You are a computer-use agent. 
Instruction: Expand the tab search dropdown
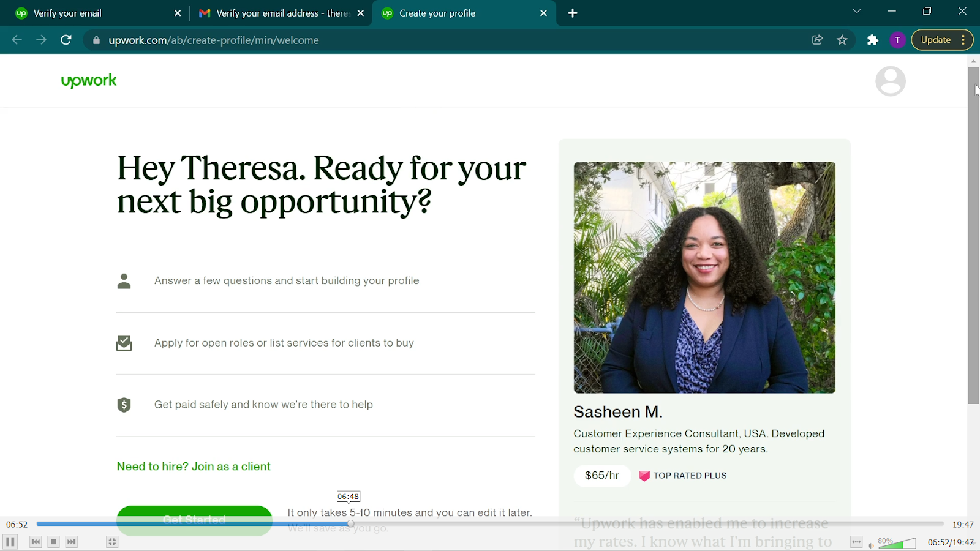(x=857, y=12)
